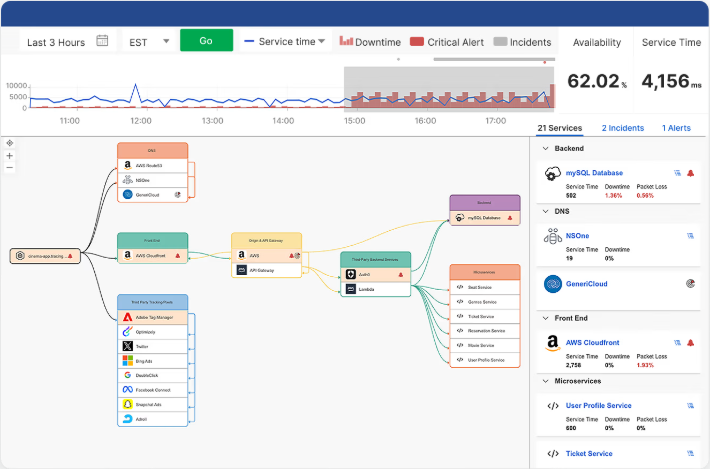Open the NSOne service link

tap(577, 236)
